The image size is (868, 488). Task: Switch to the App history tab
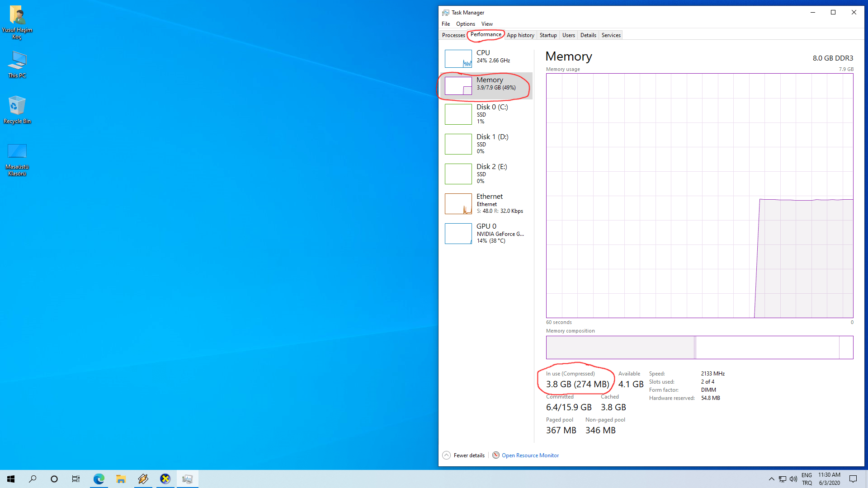(520, 35)
